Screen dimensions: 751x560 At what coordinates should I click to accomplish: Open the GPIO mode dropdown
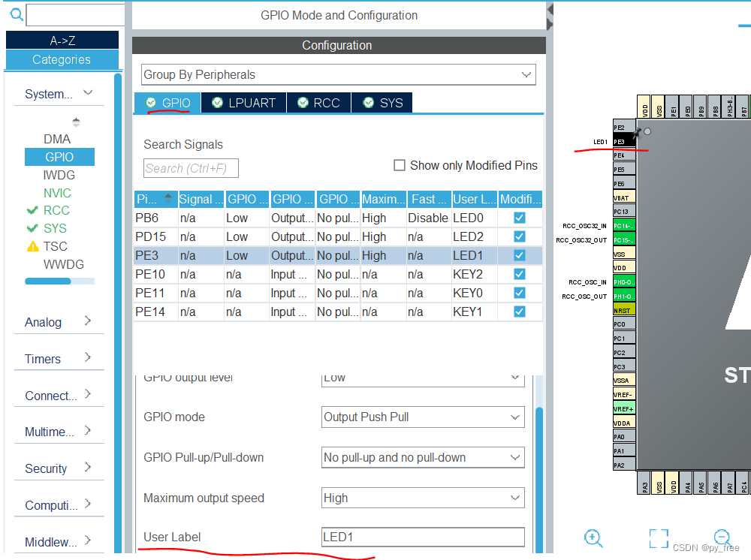423,417
